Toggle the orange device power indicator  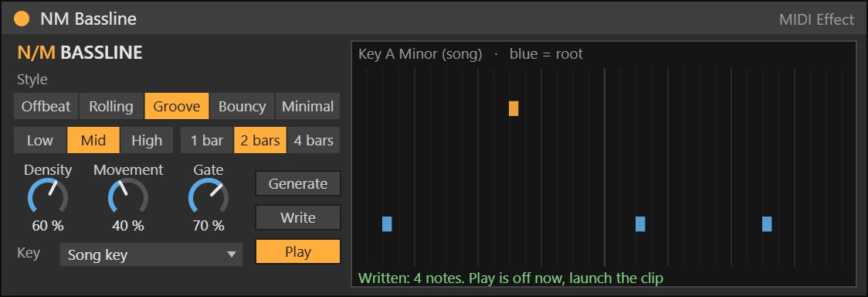22,19
